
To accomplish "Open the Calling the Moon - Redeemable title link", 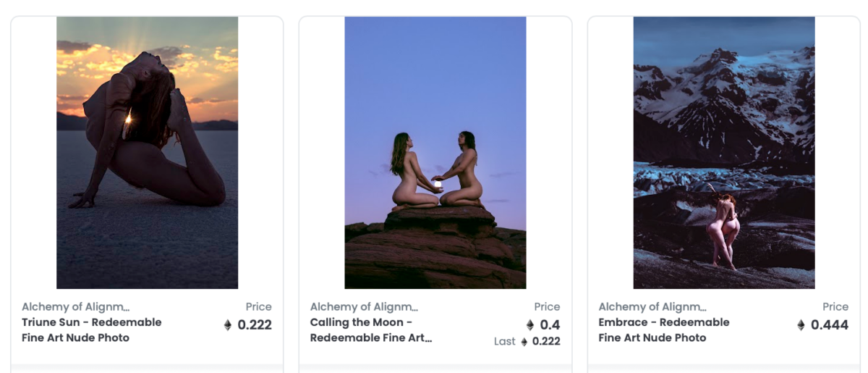I will point(371,330).
